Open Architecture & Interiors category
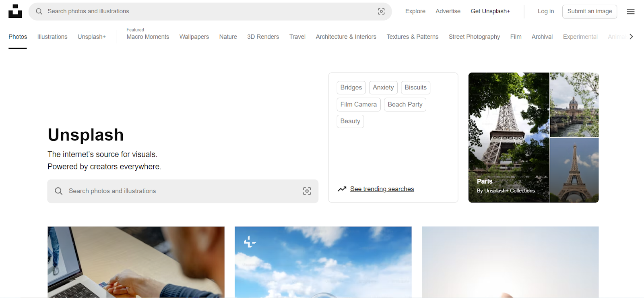The height and width of the screenshot is (298, 644). (x=346, y=37)
